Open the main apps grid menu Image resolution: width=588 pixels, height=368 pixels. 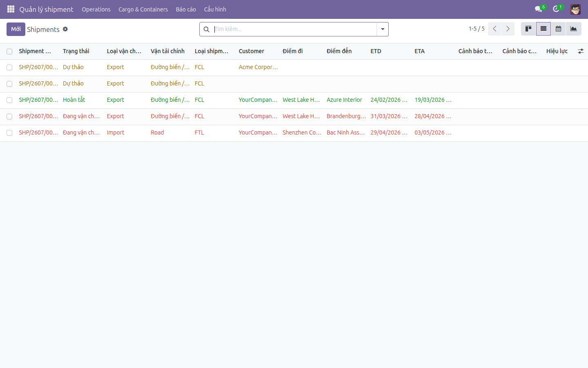click(11, 9)
